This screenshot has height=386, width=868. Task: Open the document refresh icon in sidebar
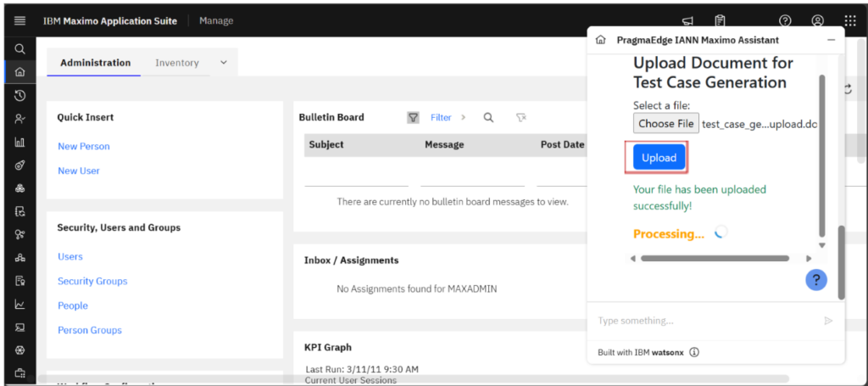(20, 211)
